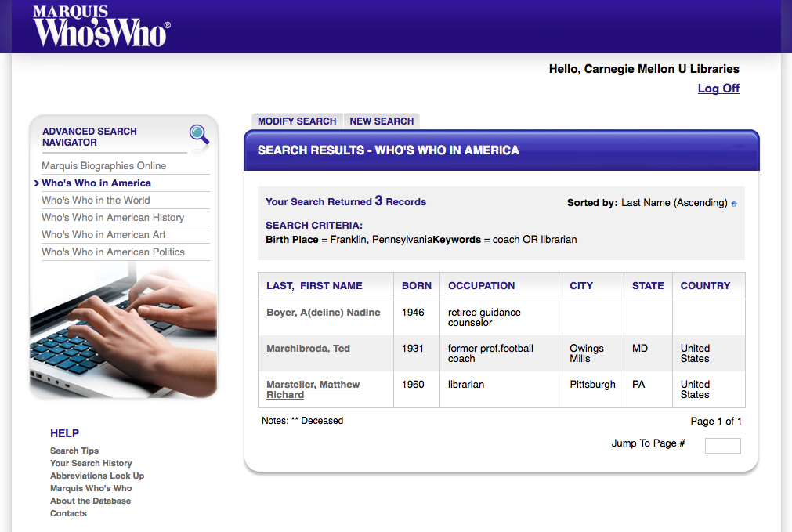This screenshot has width=792, height=532.
Task: Click the arrow marker beside Who's Who in America
Action: click(x=36, y=183)
